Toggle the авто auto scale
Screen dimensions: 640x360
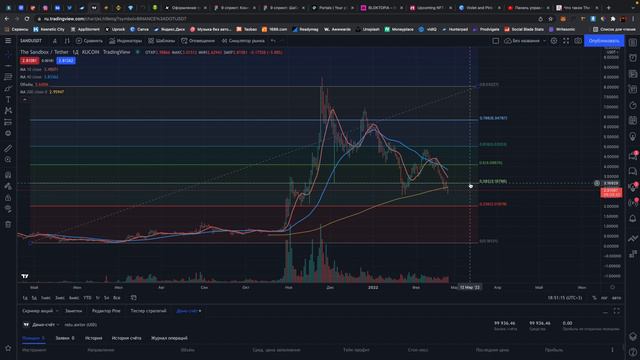click(616, 298)
